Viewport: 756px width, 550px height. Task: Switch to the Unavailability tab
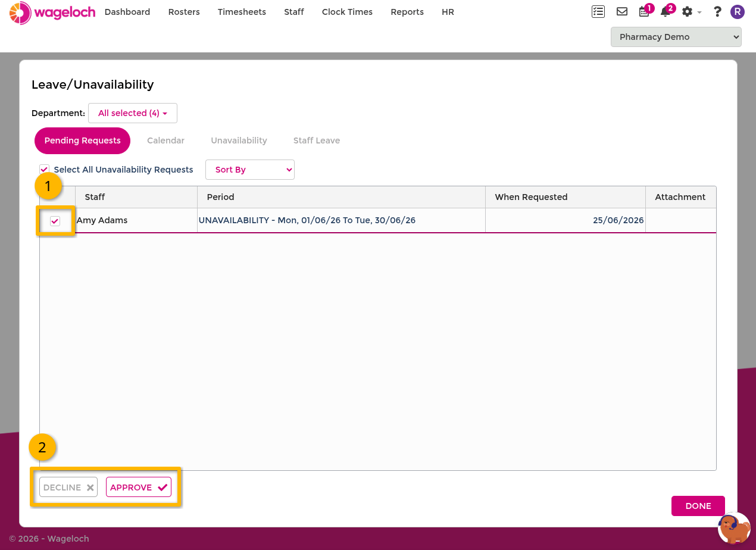tap(239, 140)
